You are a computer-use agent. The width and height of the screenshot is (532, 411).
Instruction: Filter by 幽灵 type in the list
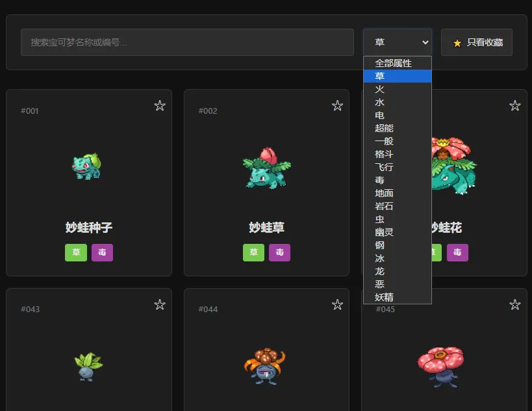point(398,232)
